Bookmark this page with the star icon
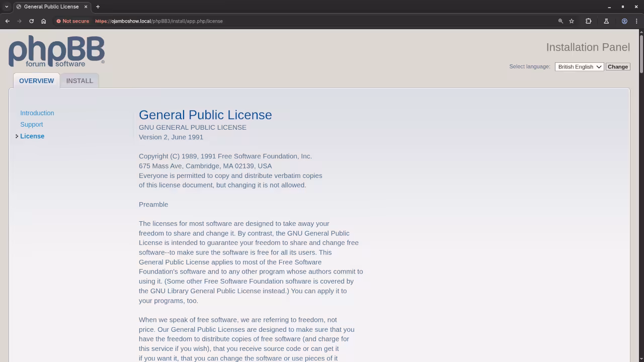Screen dimensions: 644x362 (572, 21)
